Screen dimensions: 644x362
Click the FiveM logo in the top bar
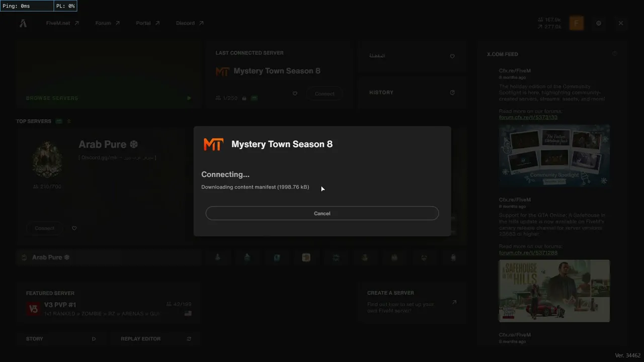[x=23, y=23]
